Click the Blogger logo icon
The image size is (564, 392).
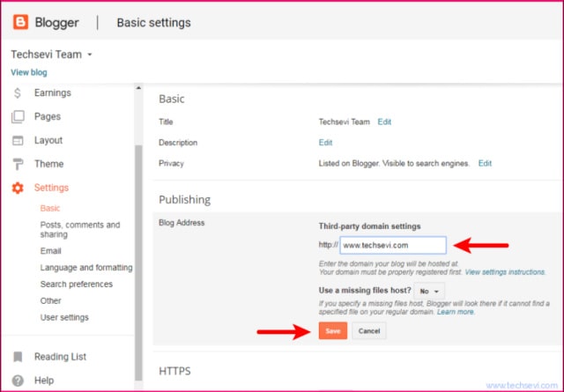click(x=20, y=22)
